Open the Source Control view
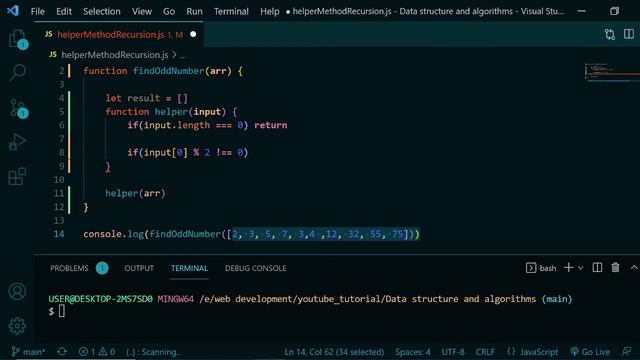The width and height of the screenshot is (640, 360). 17,108
